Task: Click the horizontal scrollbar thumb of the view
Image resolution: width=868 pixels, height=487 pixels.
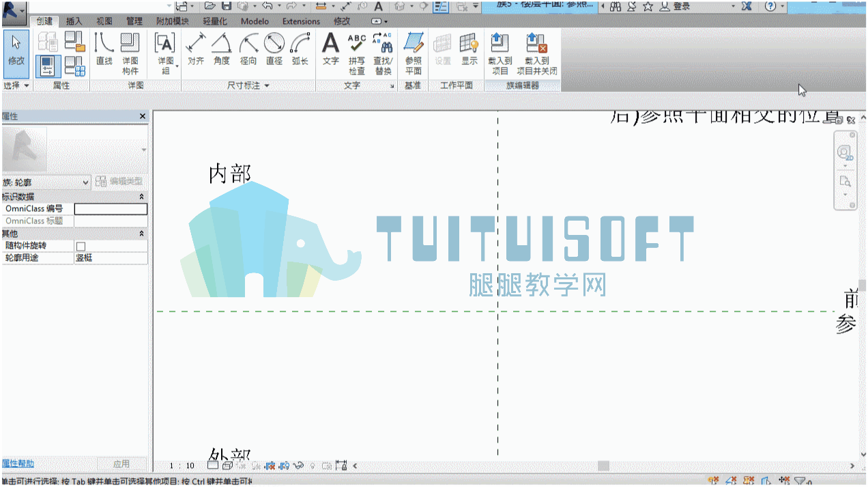Action: tap(603, 466)
